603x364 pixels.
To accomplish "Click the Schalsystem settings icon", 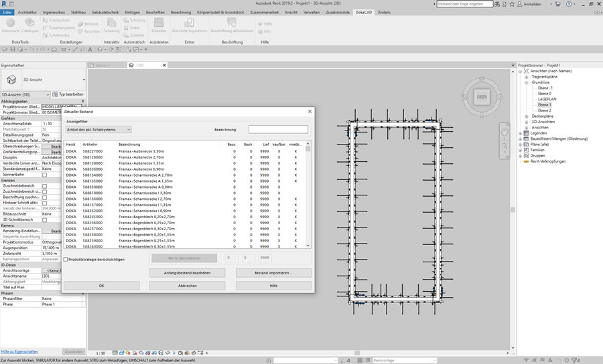I will point(46,20).
